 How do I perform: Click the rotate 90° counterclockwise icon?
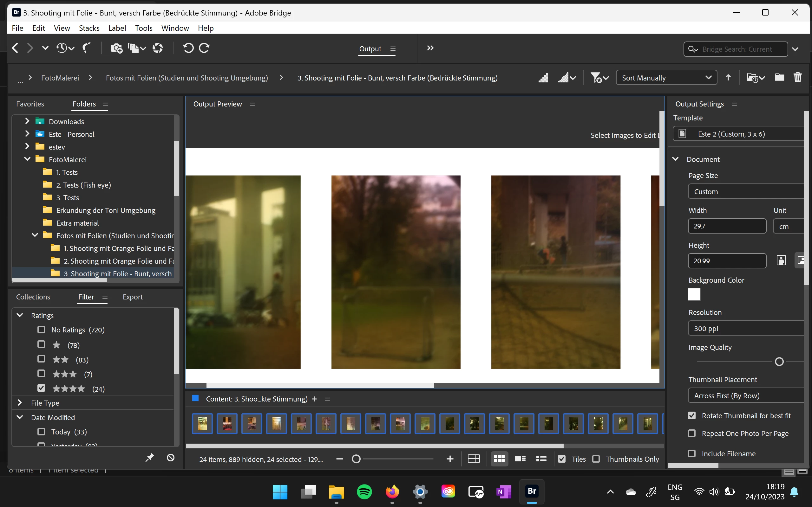188,48
